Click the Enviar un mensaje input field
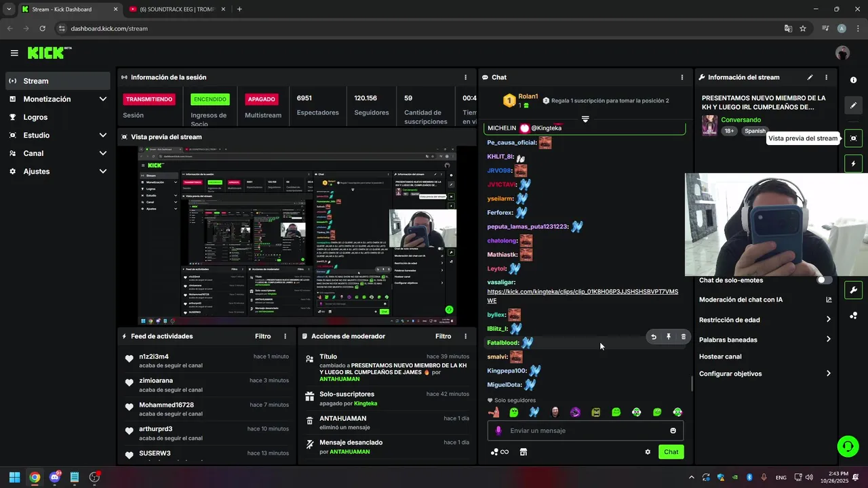Viewport: 868px width, 488px height. [x=585, y=430]
